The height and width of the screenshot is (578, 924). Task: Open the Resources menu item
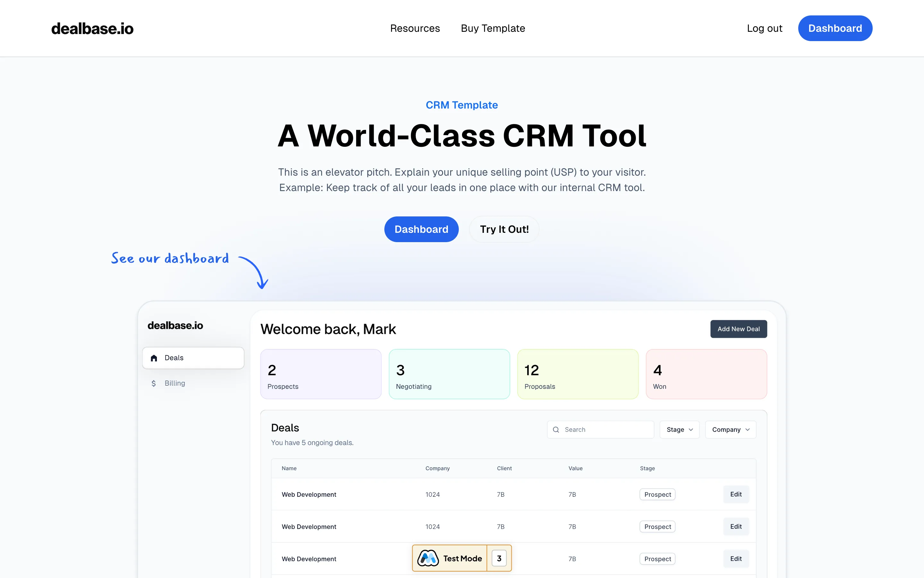415,28
